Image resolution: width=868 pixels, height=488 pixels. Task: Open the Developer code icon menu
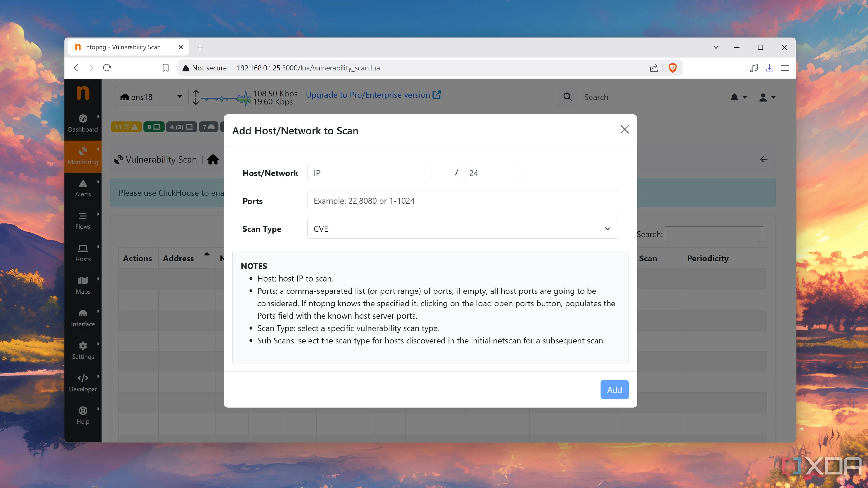83,383
